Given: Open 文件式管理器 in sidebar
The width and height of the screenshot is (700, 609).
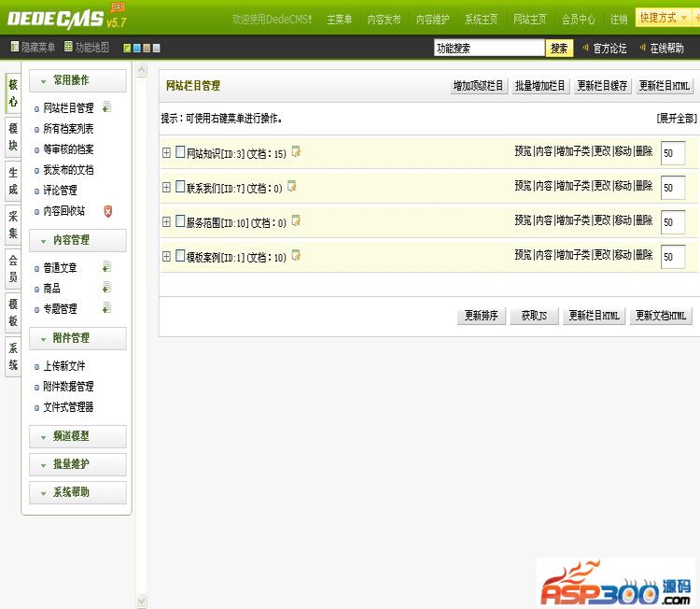Looking at the screenshot, I should click(x=68, y=407).
